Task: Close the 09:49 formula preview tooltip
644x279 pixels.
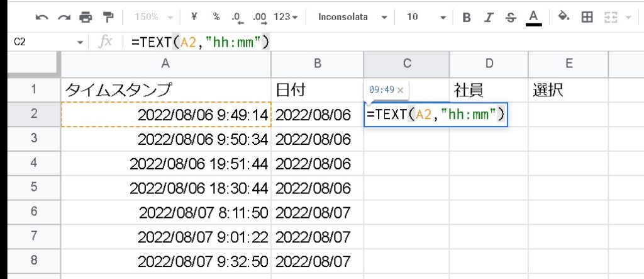Action: (401, 90)
